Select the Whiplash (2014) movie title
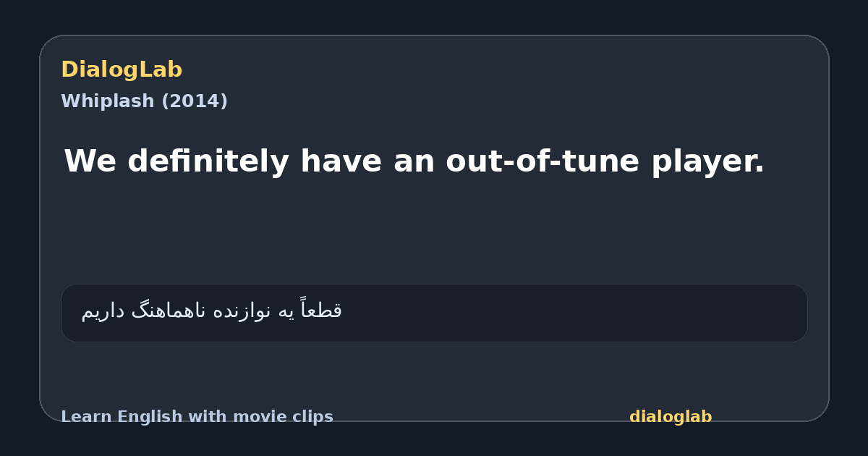Image resolution: width=868 pixels, height=456 pixels. click(x=144, y=101)
